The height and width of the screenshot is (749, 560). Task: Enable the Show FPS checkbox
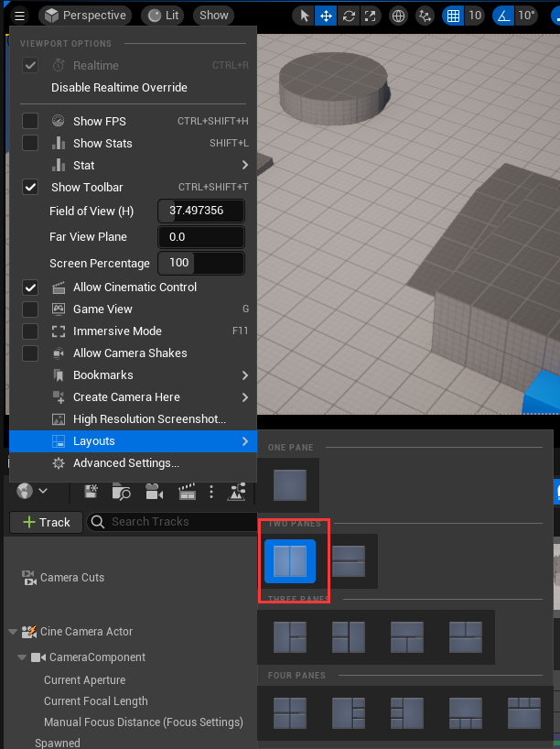pos(30,122)
